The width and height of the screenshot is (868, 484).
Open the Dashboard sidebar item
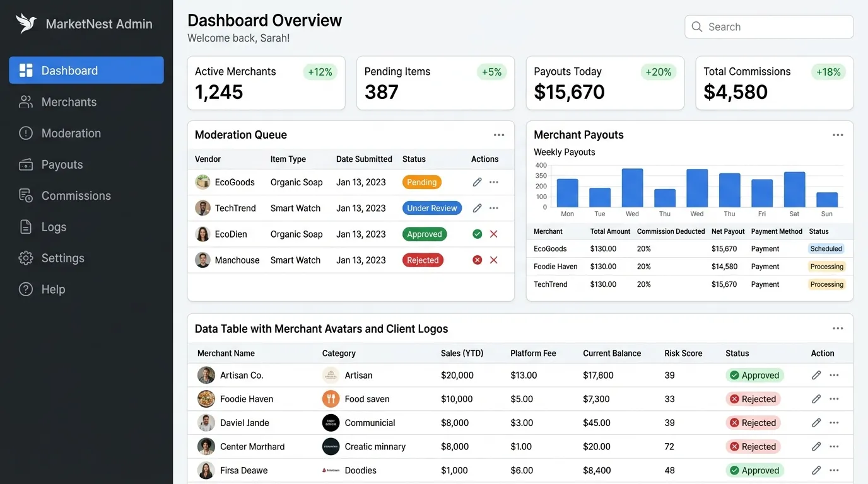(x=86, y=70)
